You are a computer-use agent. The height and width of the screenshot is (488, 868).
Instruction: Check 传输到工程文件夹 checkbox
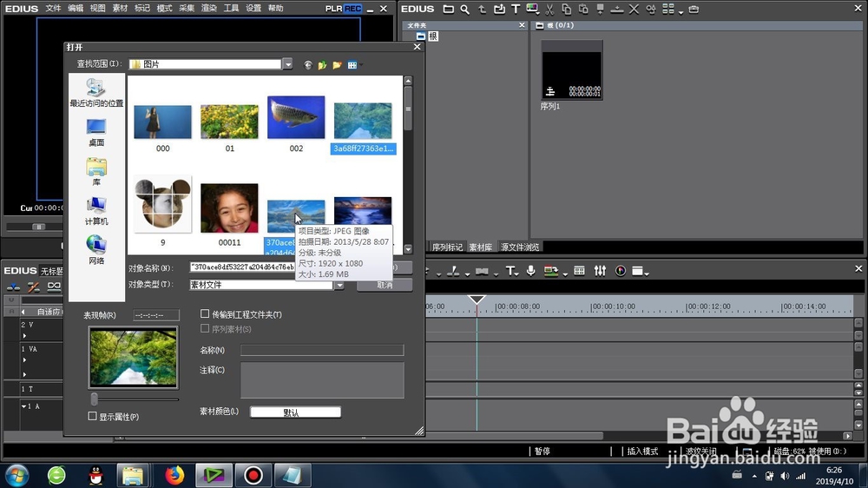click(x=205, y=314)
